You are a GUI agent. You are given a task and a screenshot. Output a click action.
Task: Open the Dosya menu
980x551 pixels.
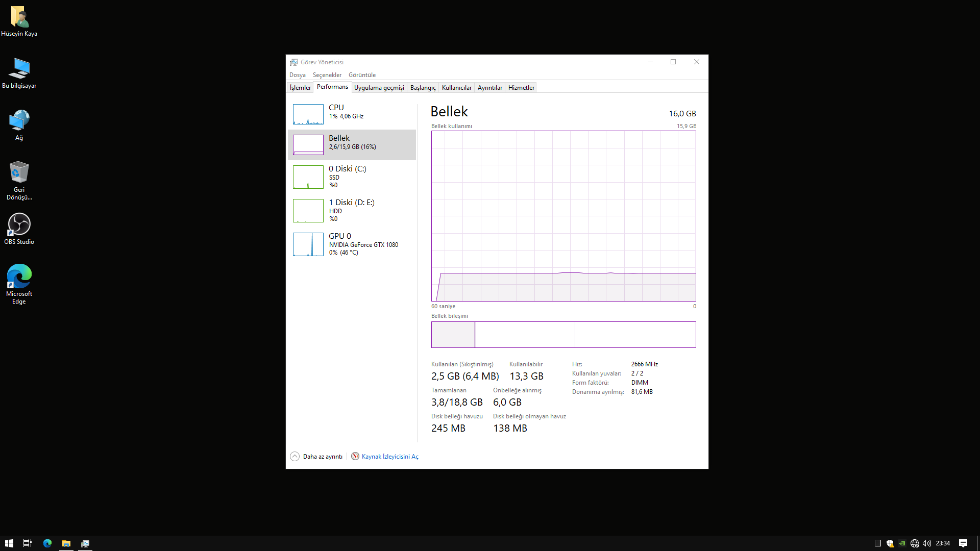(297, 75)
